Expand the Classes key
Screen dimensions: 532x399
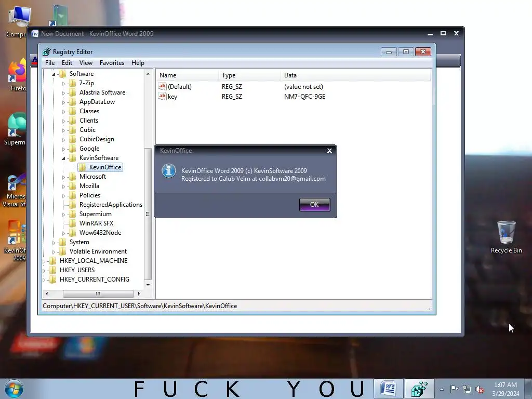click(63, 111)
